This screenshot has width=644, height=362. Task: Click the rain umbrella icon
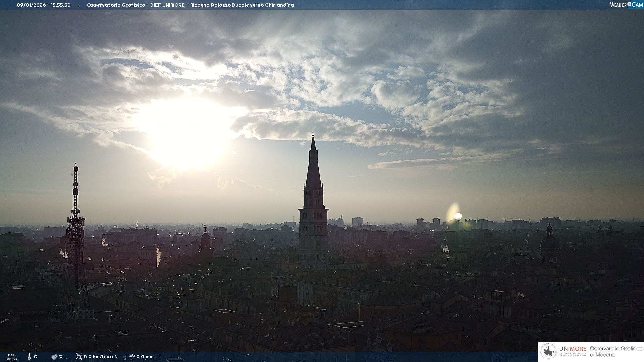pos(132,356)
